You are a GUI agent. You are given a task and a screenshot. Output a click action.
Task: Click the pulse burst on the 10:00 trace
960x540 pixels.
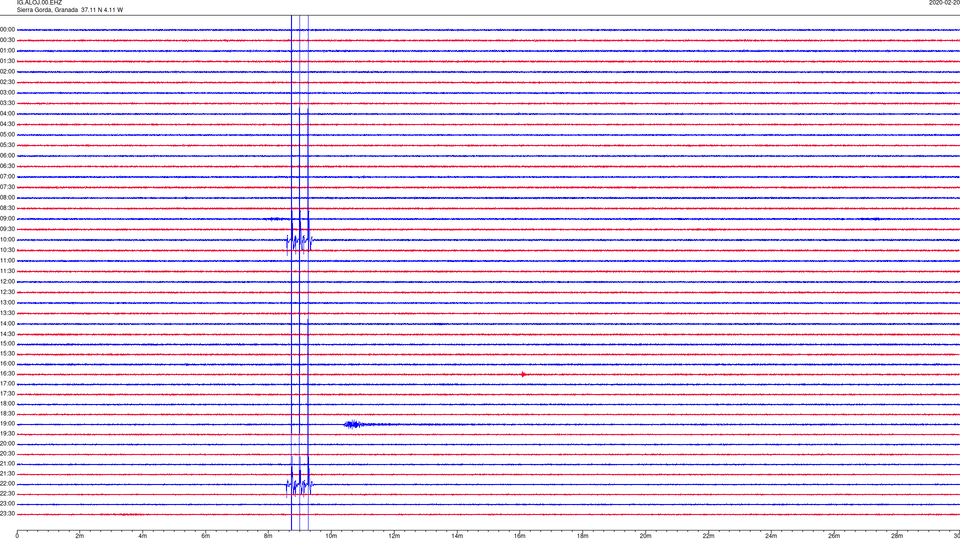pyautogui.click(x=299, y=242)
